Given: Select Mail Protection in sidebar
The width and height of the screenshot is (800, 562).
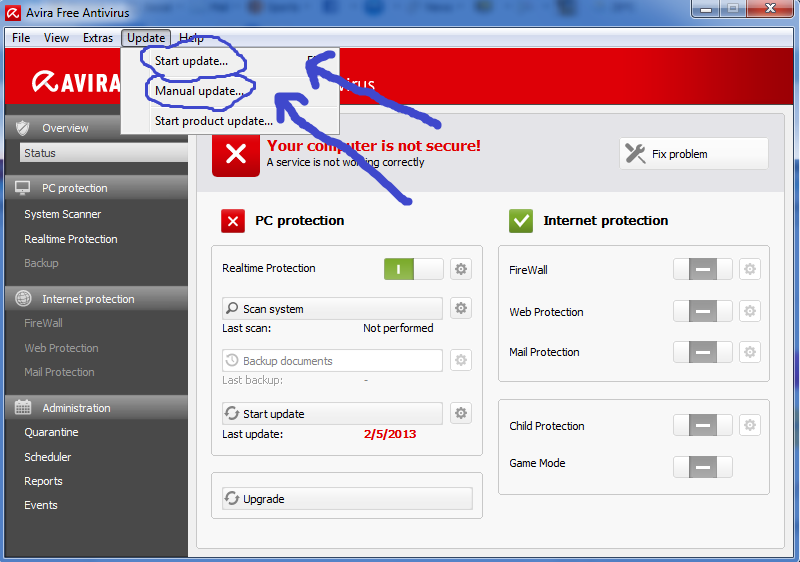Looking at the screenshot, I should click(59, 372).
